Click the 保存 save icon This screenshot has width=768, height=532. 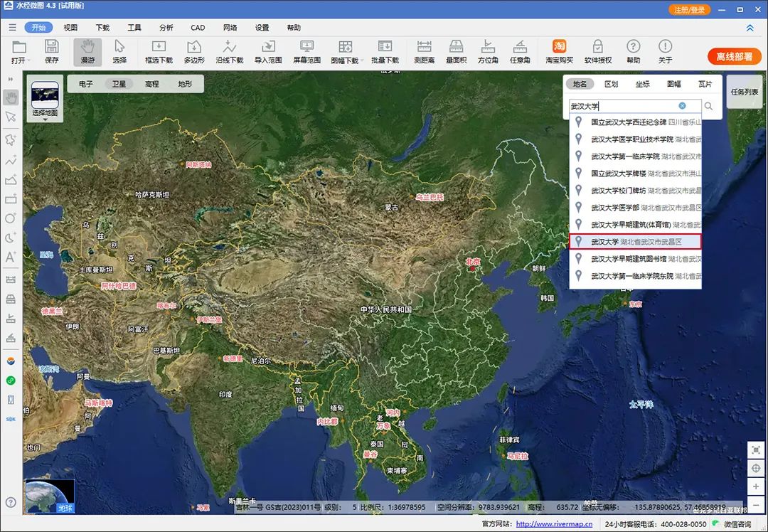pyautogui.click(x=51, y=51)
